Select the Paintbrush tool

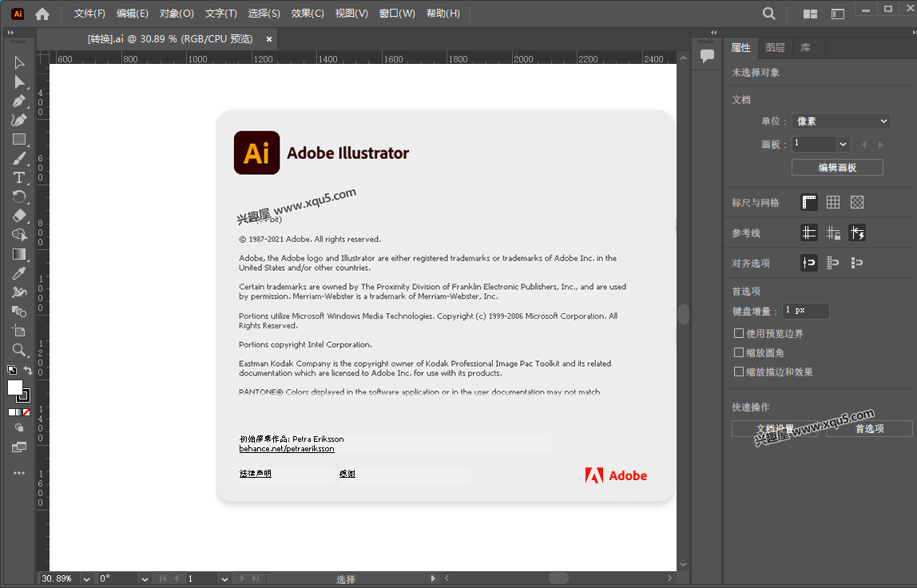(x=19, y=157)
